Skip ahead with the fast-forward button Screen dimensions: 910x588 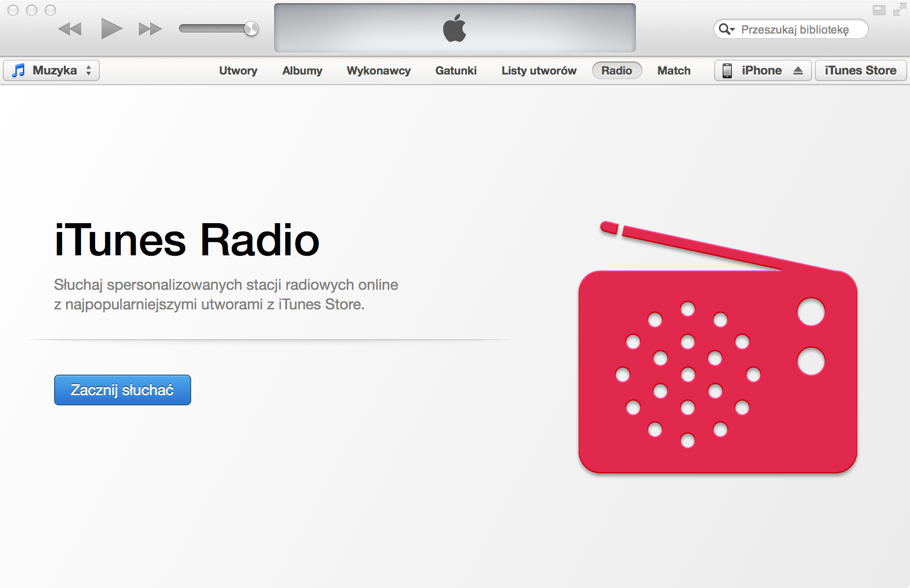[x=150, y=29]
